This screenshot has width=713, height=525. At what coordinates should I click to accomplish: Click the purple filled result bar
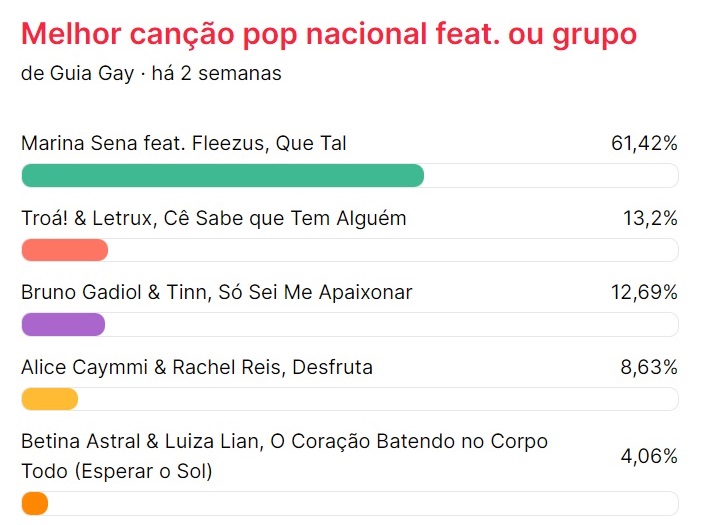click(63, 325)
